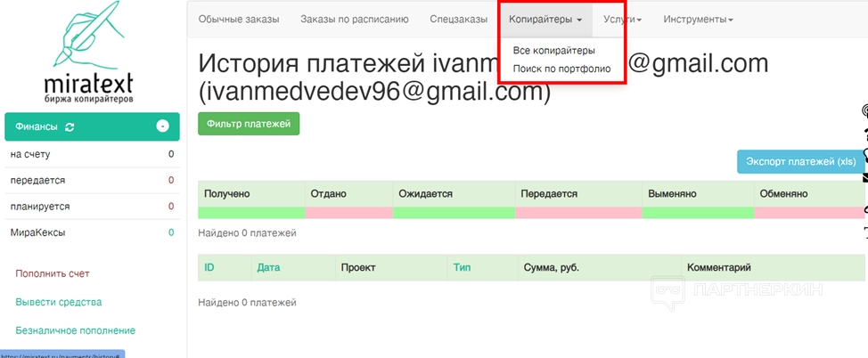The height and width of the screenshot is (358, 868).
Task: Expand the Инструменты dropdown menu
Action: (x=698, y=20)
